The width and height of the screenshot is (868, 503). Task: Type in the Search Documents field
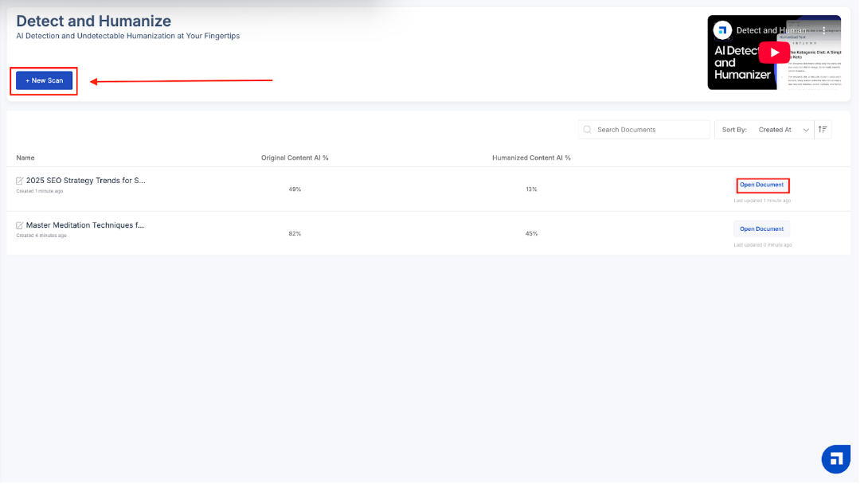(x=649, y=130)
